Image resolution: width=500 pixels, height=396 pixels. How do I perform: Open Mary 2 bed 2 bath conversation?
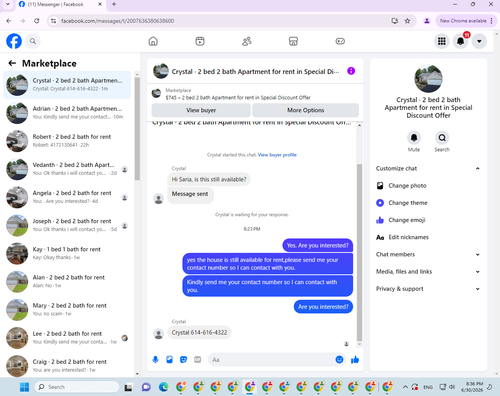[67, 309]
